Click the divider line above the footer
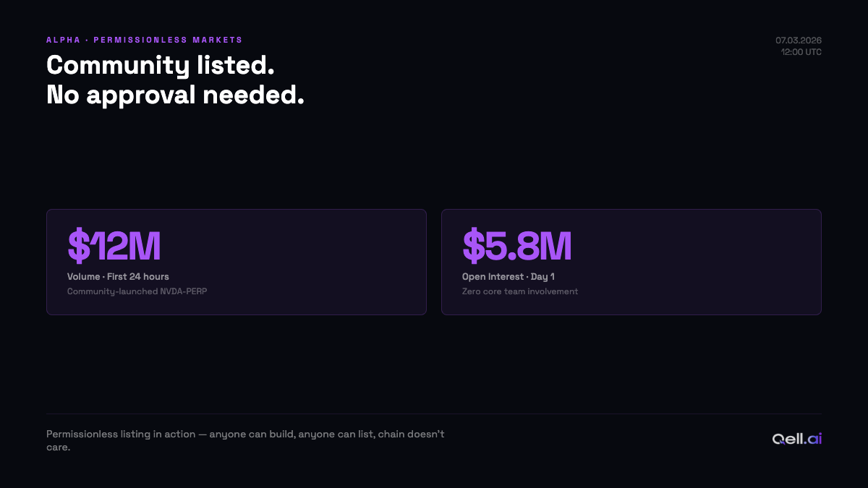Screen dimensions: 868x488 point(434,414)
